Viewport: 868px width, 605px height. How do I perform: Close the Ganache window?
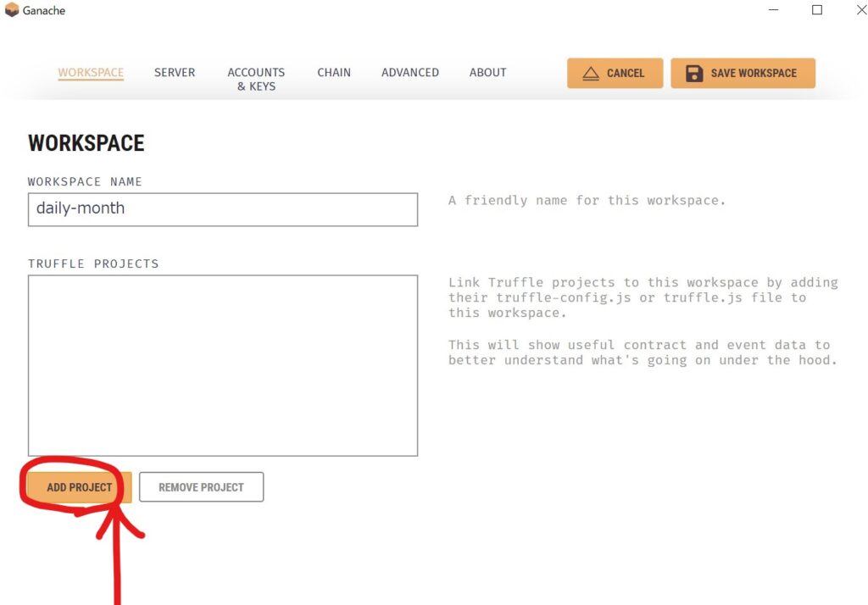(861, 10)
